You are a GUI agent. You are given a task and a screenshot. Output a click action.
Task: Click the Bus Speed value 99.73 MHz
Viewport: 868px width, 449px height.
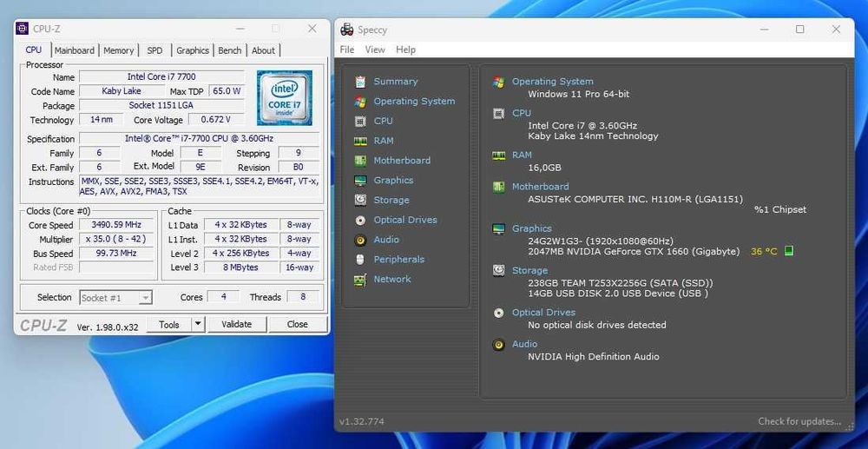click(x=117, y=254)
